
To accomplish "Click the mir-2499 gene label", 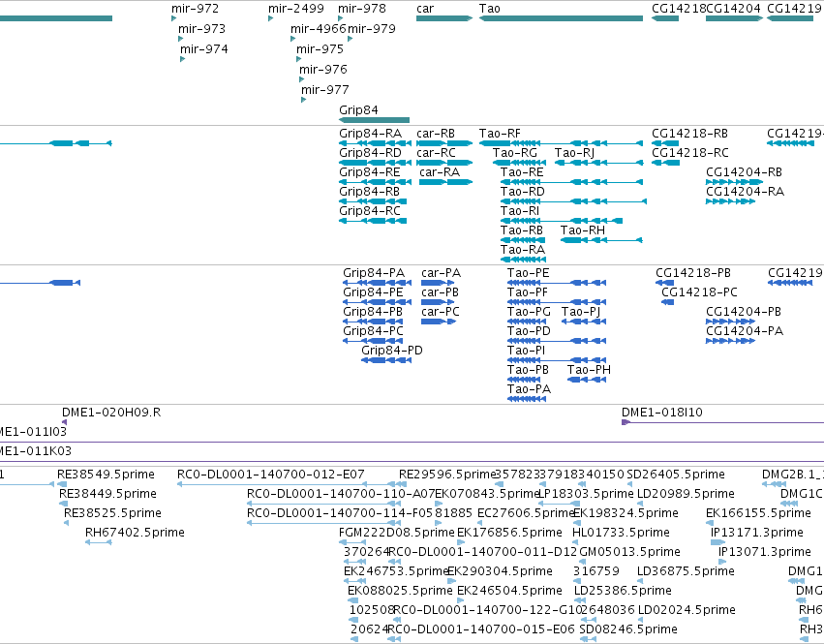I will point(296,9).
